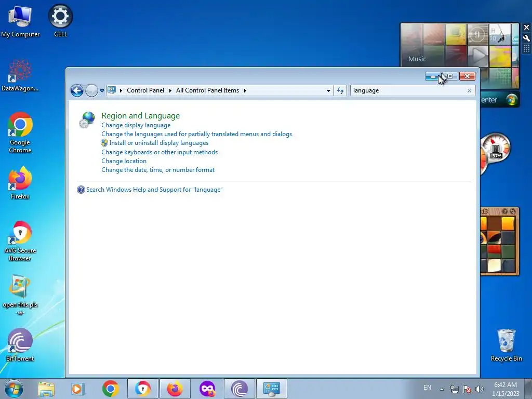Screen dimensions: 532x399
Task: Open Change languages for partially translated menus
Action: pos(196,134)
